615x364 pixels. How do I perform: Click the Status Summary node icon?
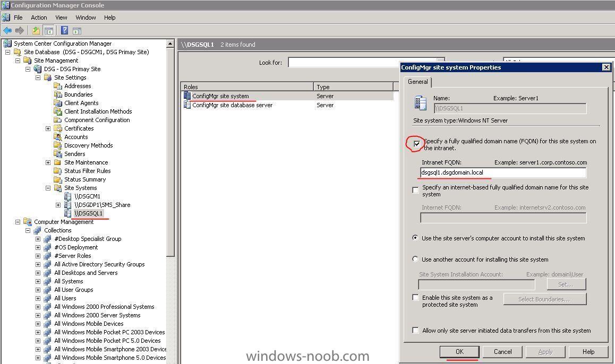(58, 179)
